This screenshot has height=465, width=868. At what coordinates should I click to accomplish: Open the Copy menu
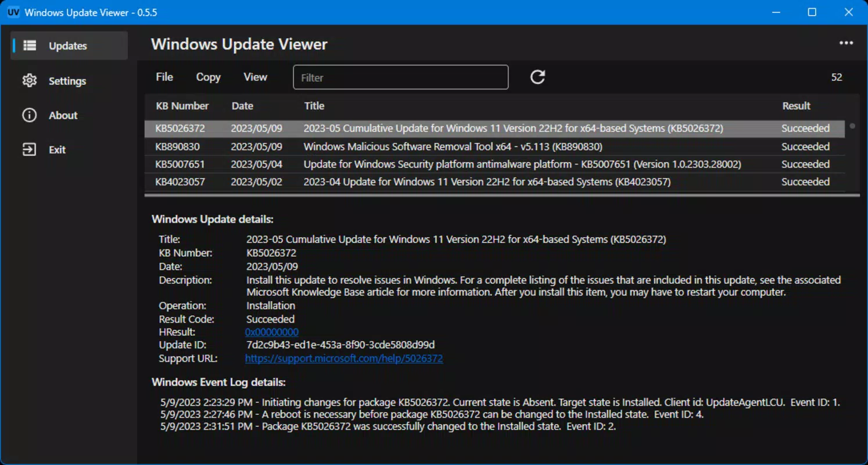point(208,77)
